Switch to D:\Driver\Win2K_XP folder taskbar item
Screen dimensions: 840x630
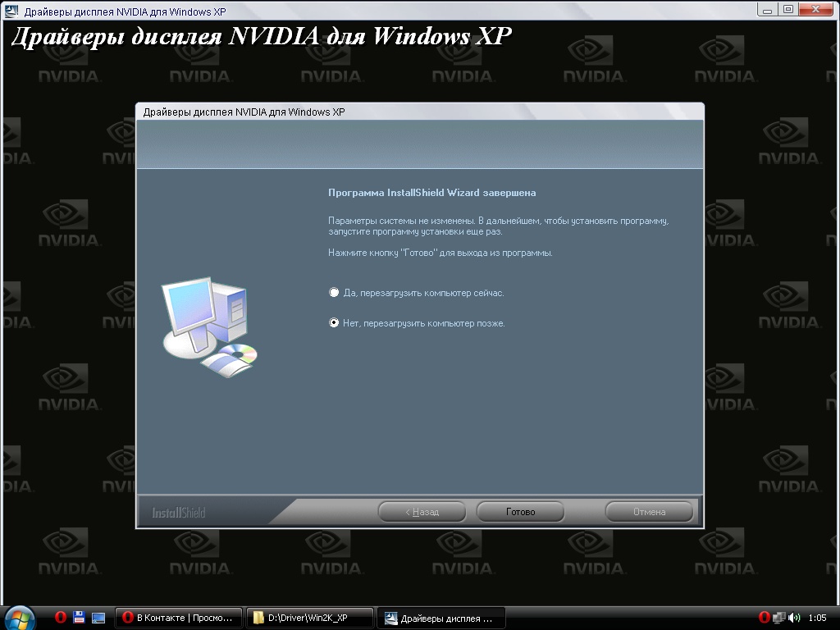(x=309, y=618)
